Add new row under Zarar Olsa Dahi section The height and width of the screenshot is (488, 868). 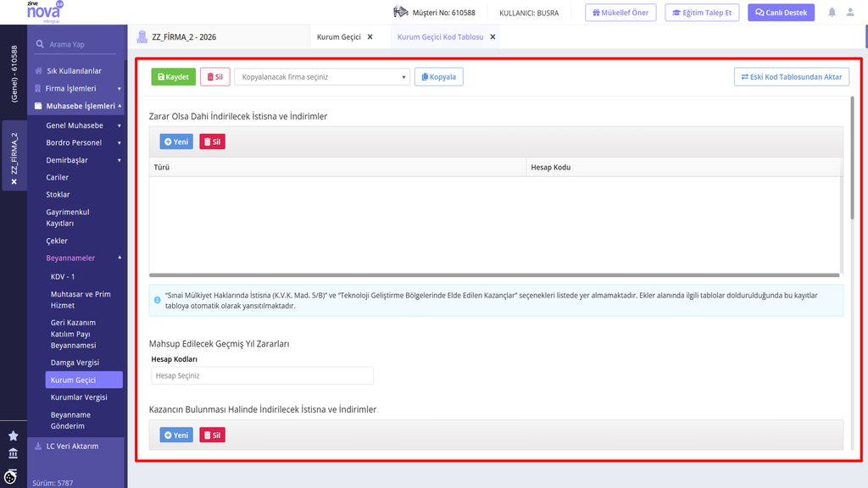point(176,141)
